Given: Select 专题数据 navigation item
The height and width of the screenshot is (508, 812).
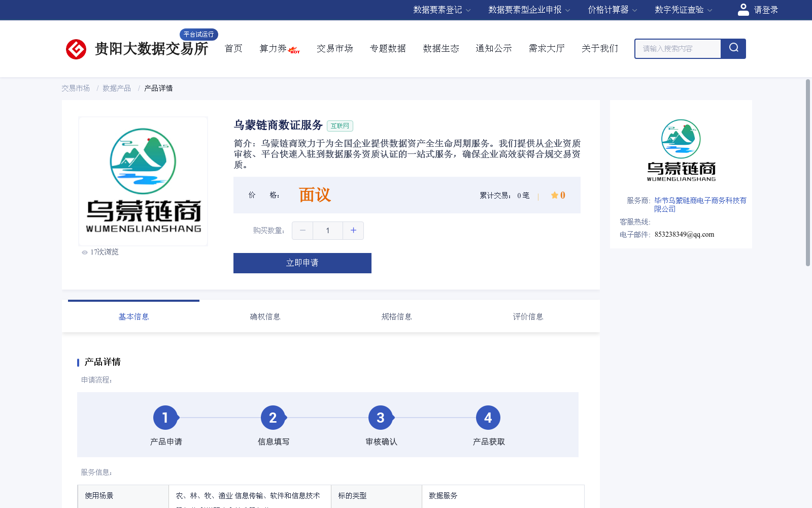Looking at the screenshot, I should pos(388,48).
